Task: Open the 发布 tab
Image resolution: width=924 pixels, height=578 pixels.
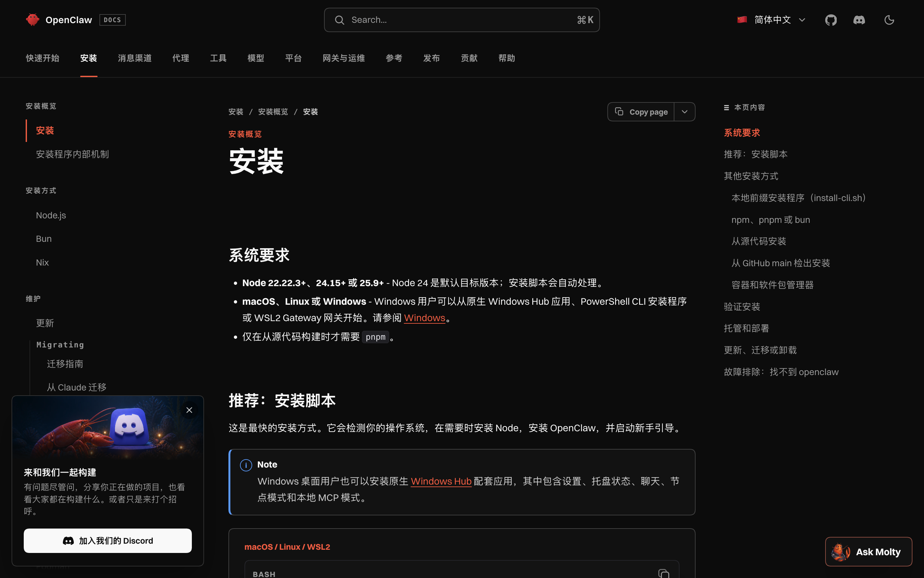Action: 432,58
